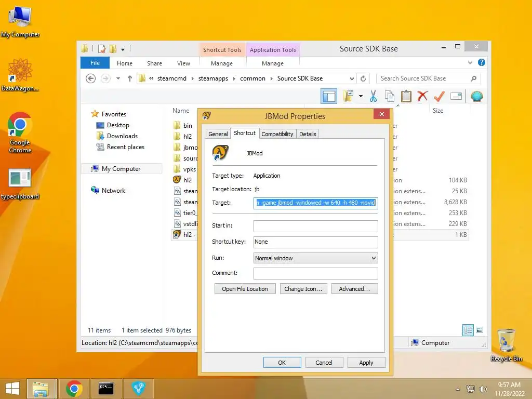Click into the Comment field
Viewport: 532px width, 399px height.
coord(315,273)
